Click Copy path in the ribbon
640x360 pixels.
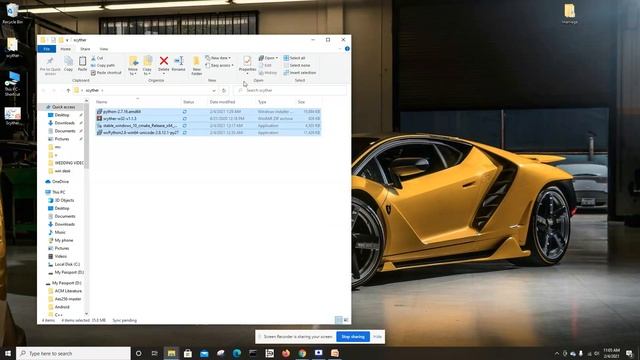[103, 65]
